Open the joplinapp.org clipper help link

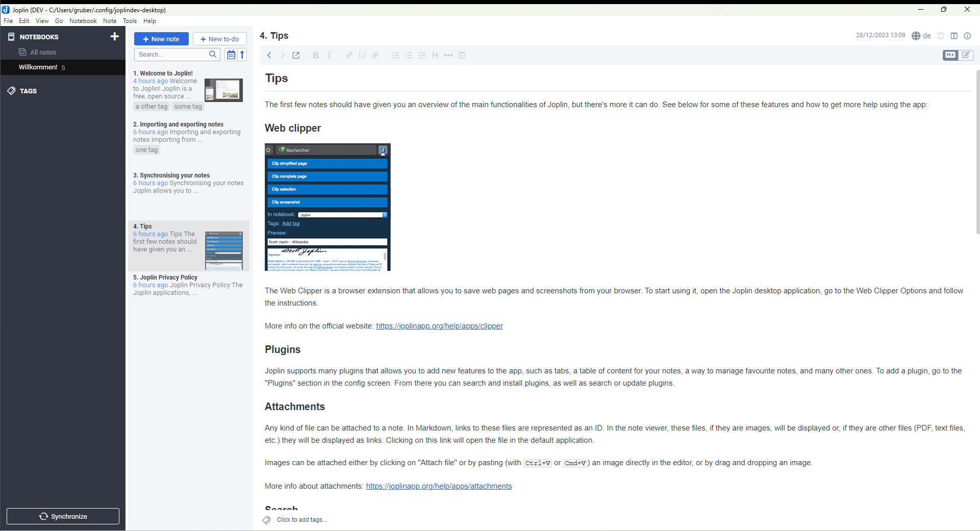click(x=439, y=326)
